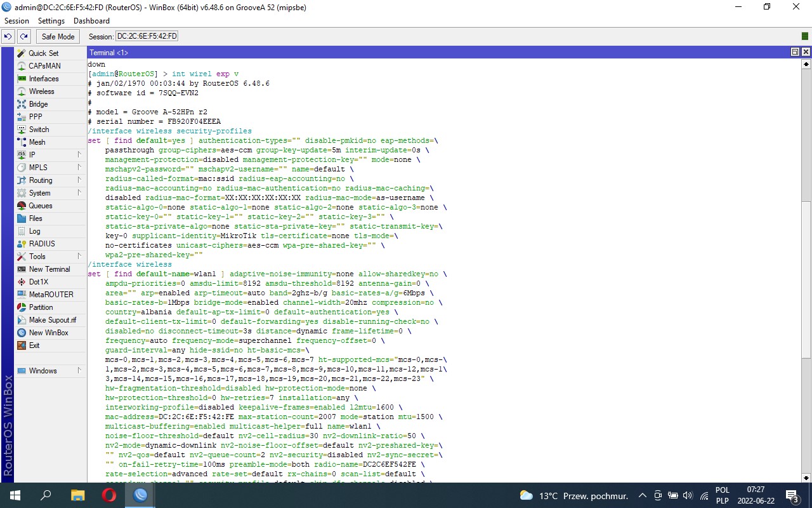This screenshot has height=508, width=812.
Task: Click the terminal scrollbar up arrow
Action: click(x=806, y=64)
